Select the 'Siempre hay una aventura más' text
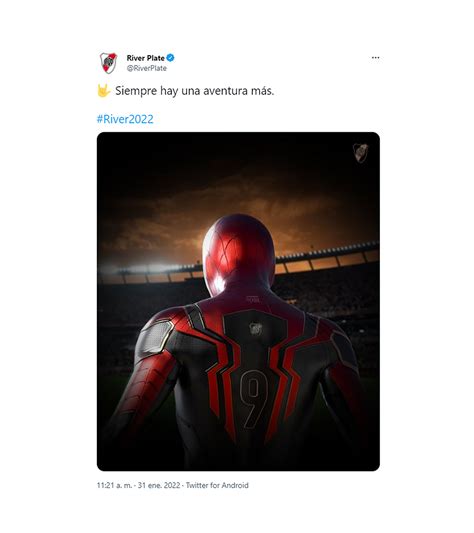This screenshot has width=474, height=533. click(x=194, y=91)
